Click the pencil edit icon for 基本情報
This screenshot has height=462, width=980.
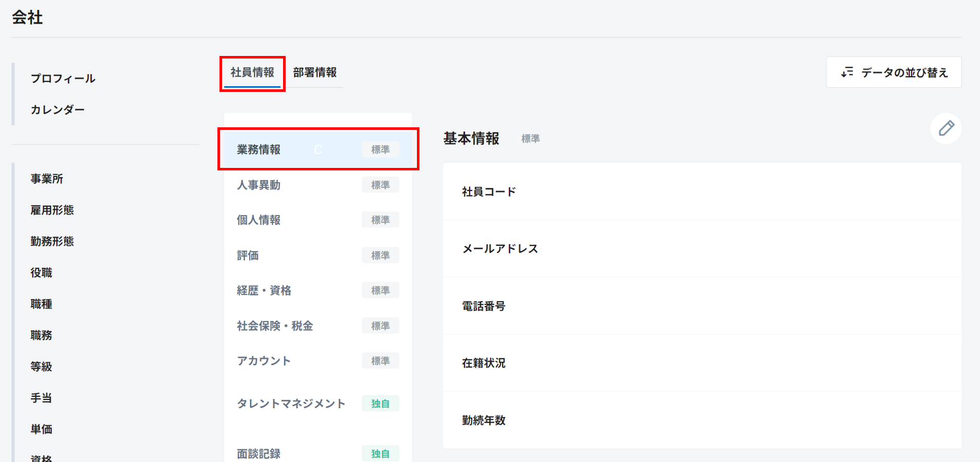pos(946,128)
